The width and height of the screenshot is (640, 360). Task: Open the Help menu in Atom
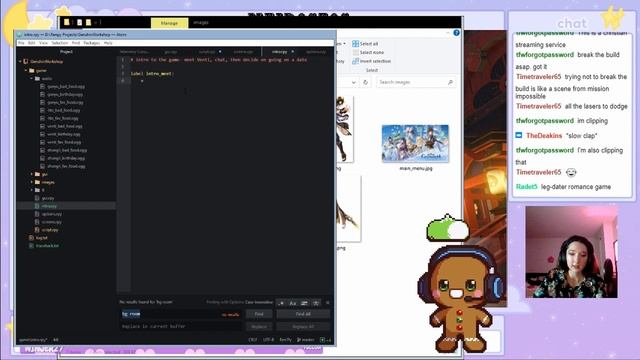pyautogui.click(x=108, y=43)
